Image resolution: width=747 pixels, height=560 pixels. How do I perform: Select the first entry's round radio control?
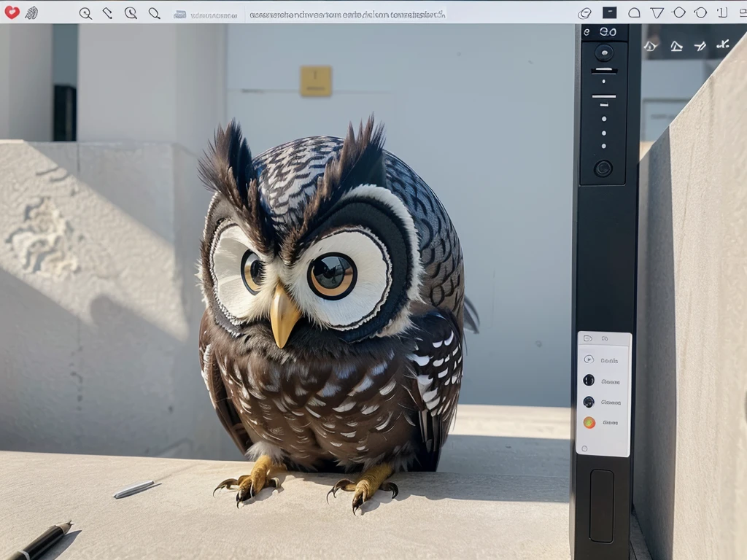589,359
